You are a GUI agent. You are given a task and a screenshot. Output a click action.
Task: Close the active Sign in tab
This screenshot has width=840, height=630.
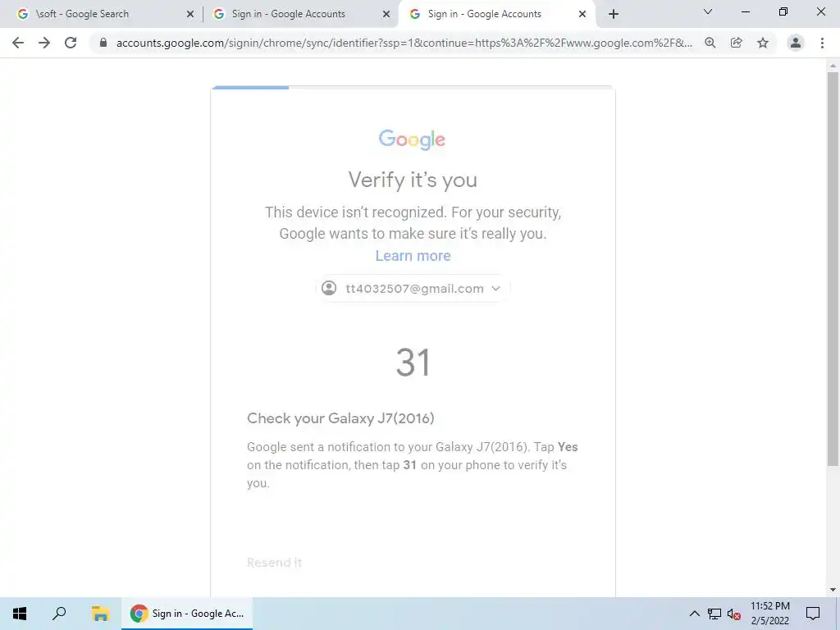[x=582, y=14]
